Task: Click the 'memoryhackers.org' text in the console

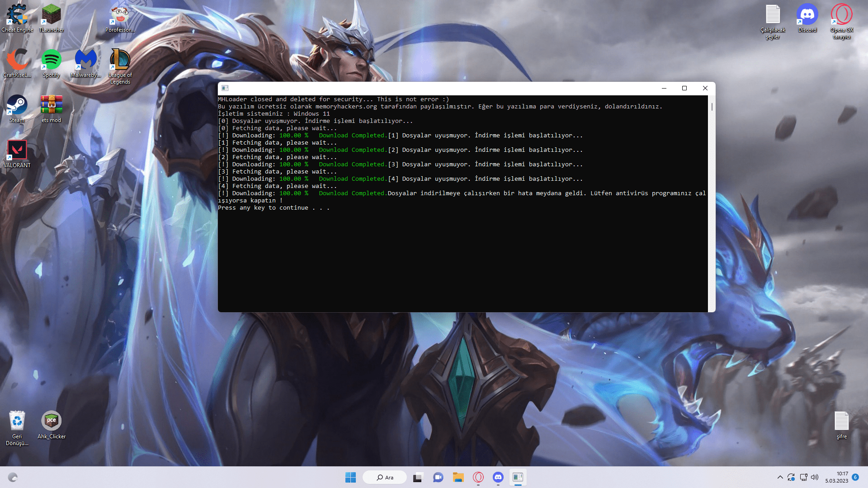Action: 346,107
